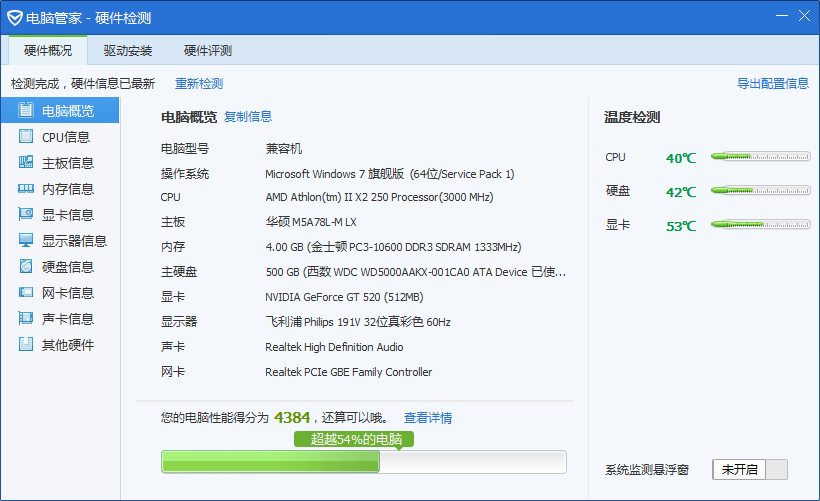Screen dimensions: 820x501
Task: Click the 4.00 GB 金士顿 memory value
Action: click(393, 247)
